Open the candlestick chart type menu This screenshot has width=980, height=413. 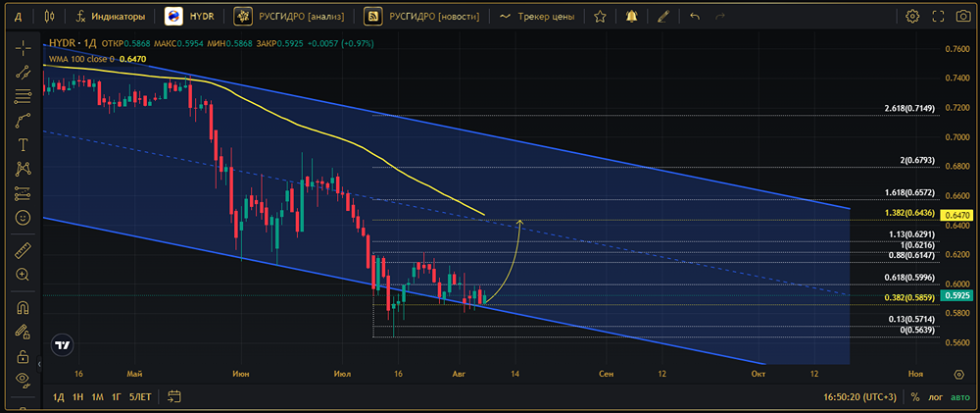[49, 17]
